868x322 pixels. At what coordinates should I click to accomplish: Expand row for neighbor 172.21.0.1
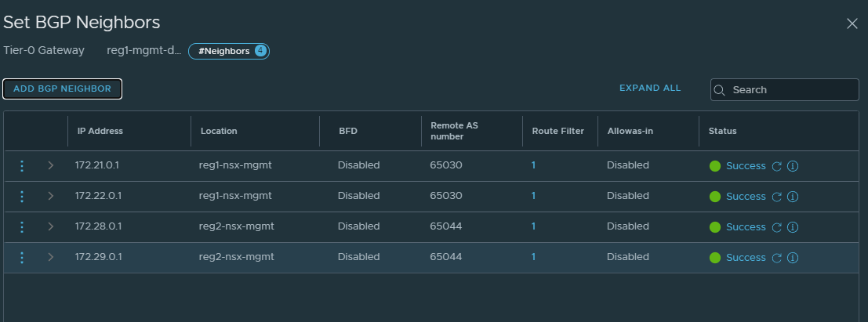click(x=51, y=165)
